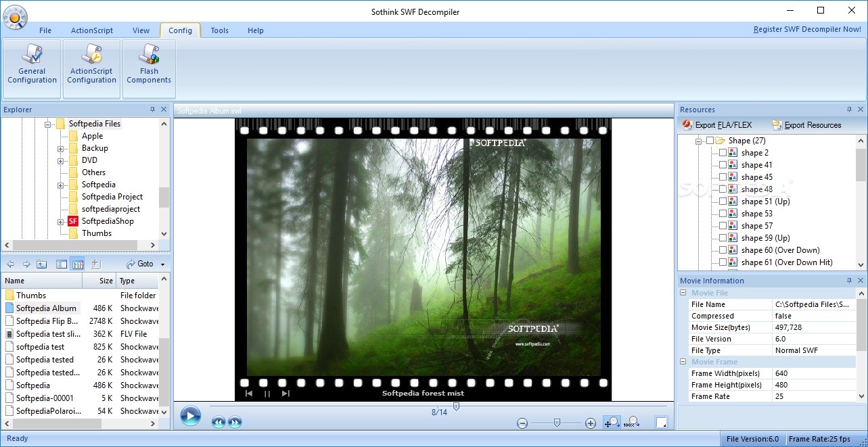868x447 pixels.
Task: Step to the previous frame
Action: pos(218,423)
